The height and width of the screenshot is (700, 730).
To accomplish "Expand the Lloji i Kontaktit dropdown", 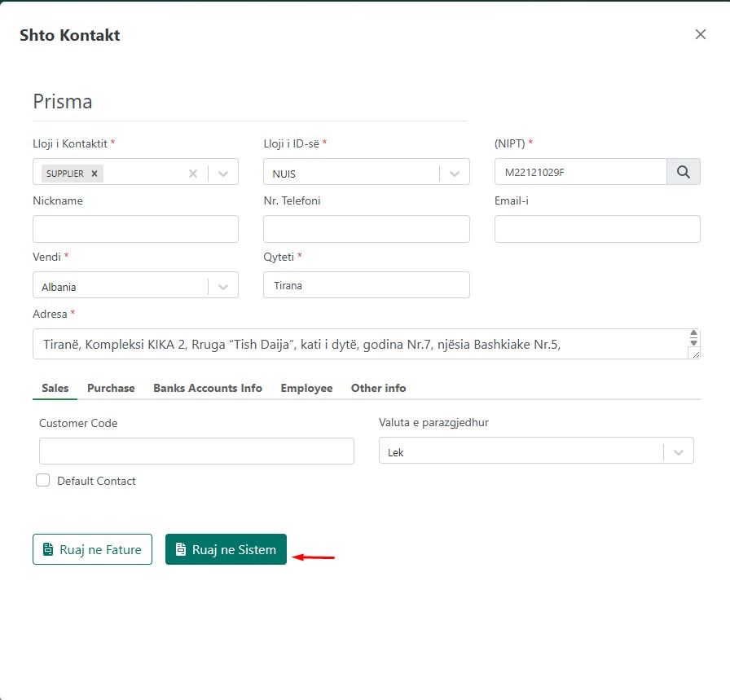I will [x=223, y=174].
